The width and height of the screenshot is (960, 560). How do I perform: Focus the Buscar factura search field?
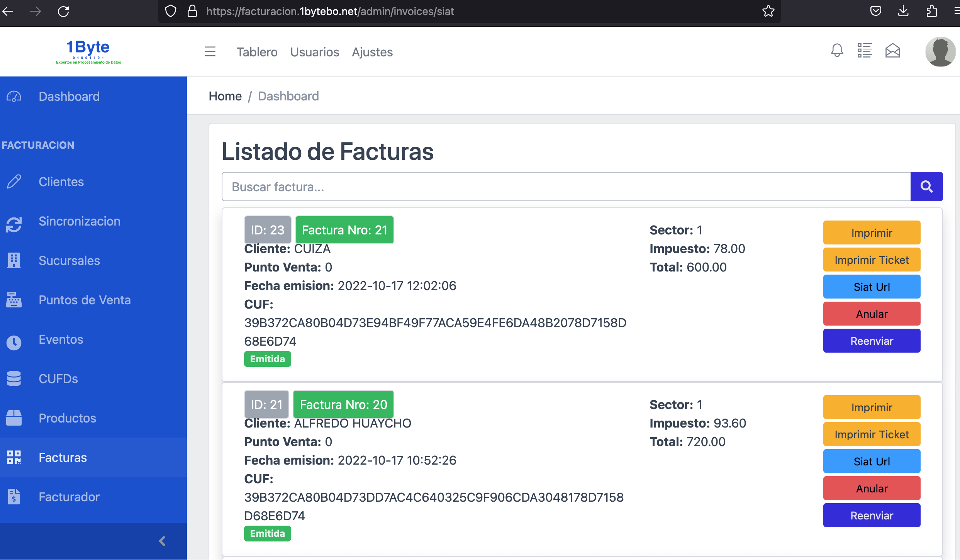(x=566, y=187)
